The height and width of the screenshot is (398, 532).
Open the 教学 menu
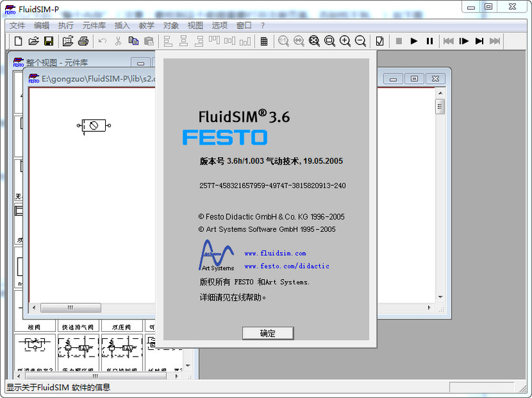pyautogui.click(x=147, y=25)
